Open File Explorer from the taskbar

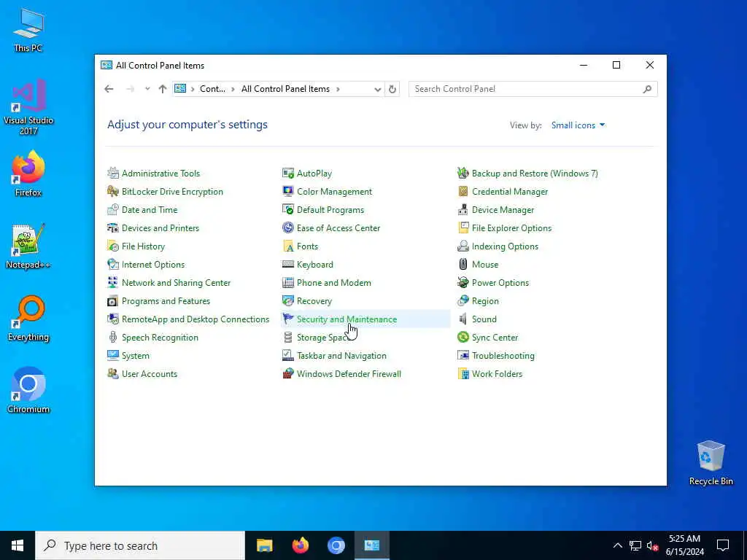pyautogui.click(x=264, y=545)
